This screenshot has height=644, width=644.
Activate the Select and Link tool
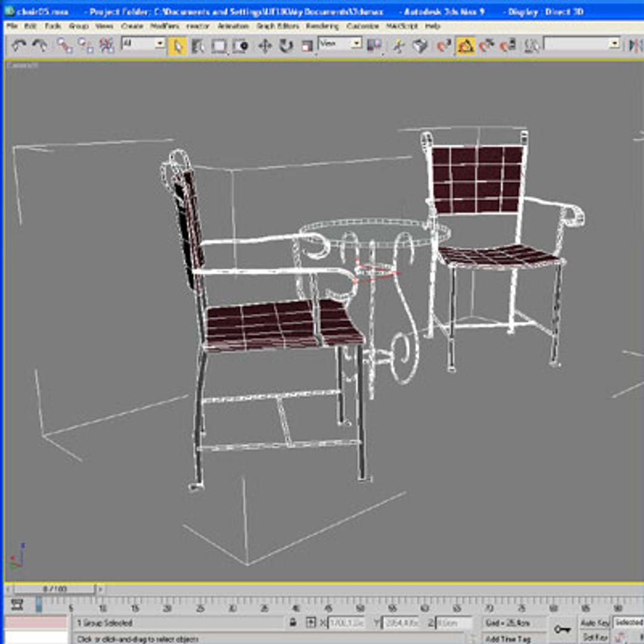click(x=64, y=45)
